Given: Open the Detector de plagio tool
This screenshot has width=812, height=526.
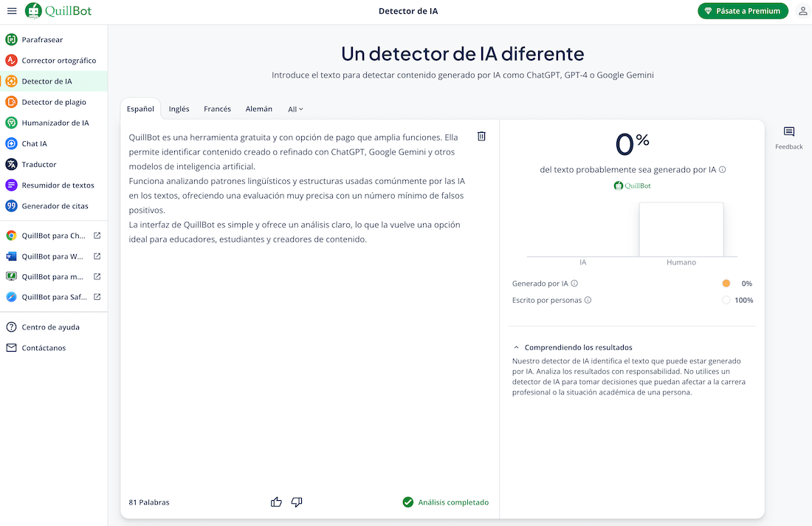Looking at the screenshot, I should coord(55,101).
